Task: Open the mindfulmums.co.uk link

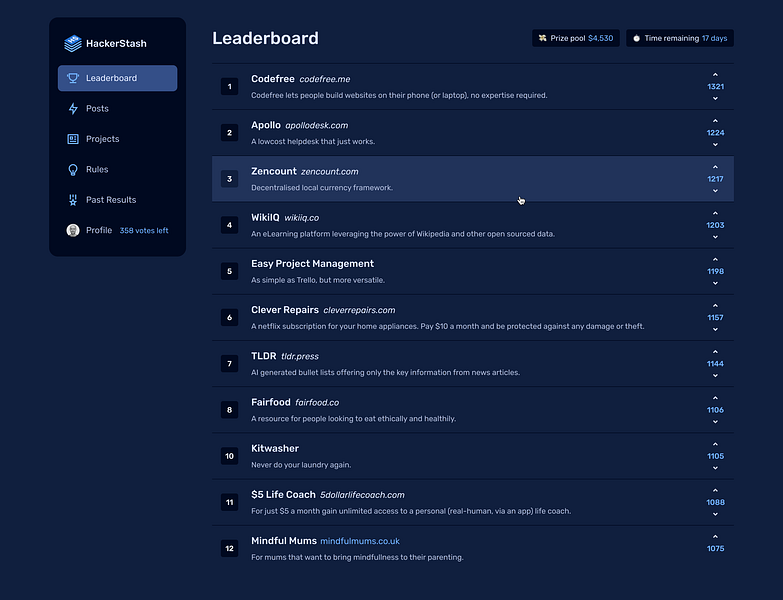Action: click(360, 542)
